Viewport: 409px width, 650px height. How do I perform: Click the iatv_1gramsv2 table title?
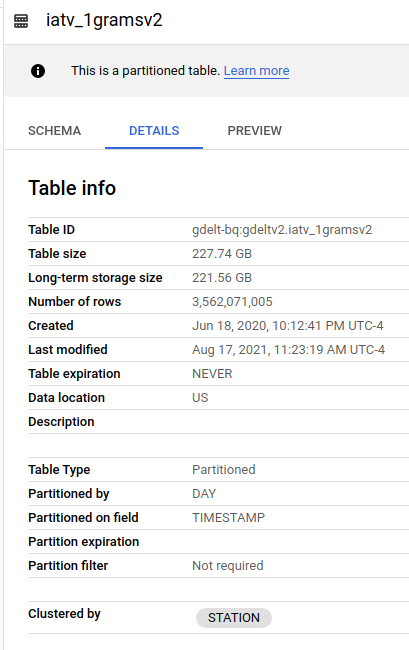(x=104, y=20)
